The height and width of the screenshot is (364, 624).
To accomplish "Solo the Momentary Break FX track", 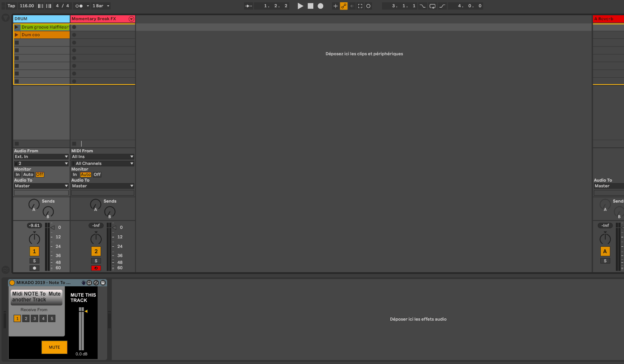I will point(96,261).
